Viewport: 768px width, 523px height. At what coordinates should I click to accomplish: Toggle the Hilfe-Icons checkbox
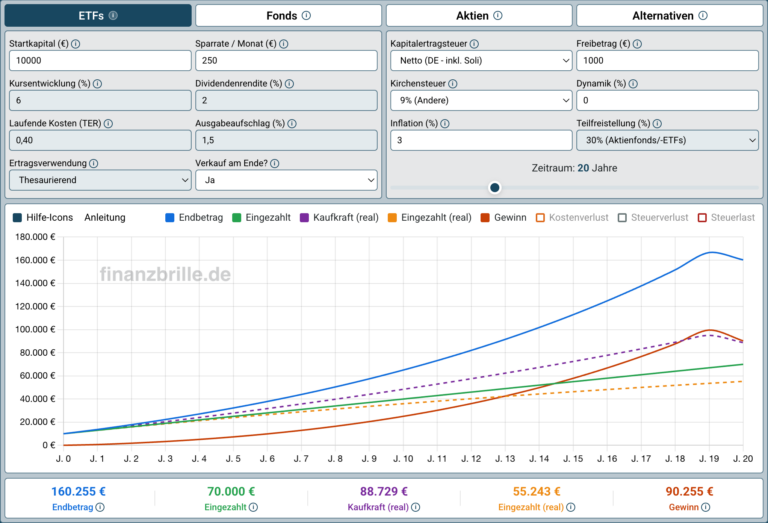[18, 218]
